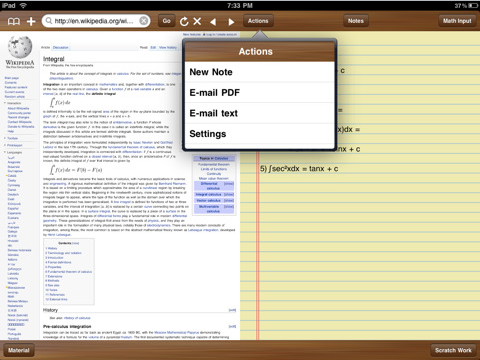
Task: Toggle the Actions popover button
Action: 258,21
